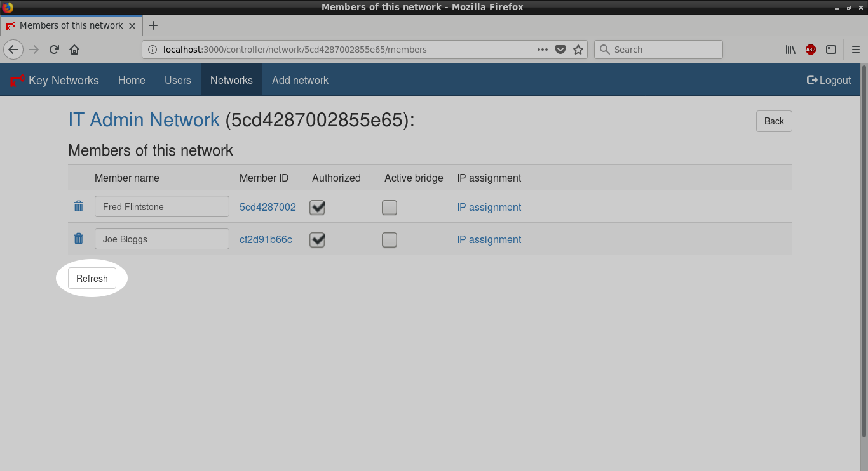The height and width of the screenshot is (471, 868).
Task: Open a new browser tab
Action: (153, 25)
